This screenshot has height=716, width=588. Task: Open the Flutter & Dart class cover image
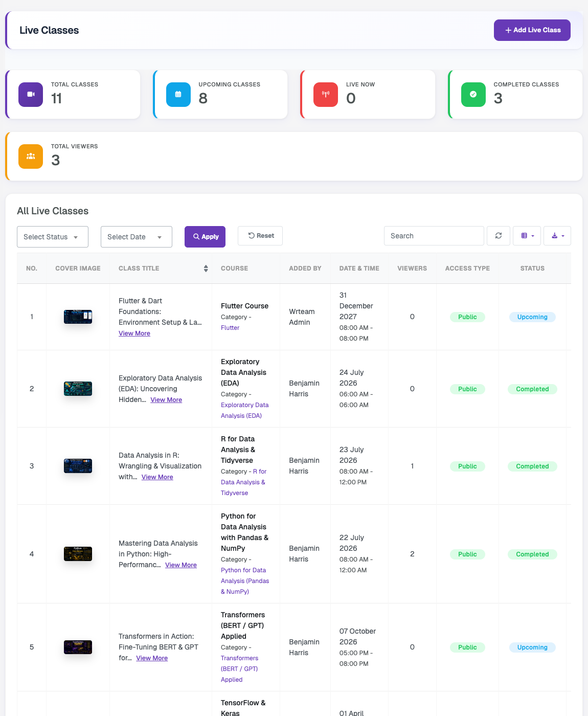coord(78,317)
